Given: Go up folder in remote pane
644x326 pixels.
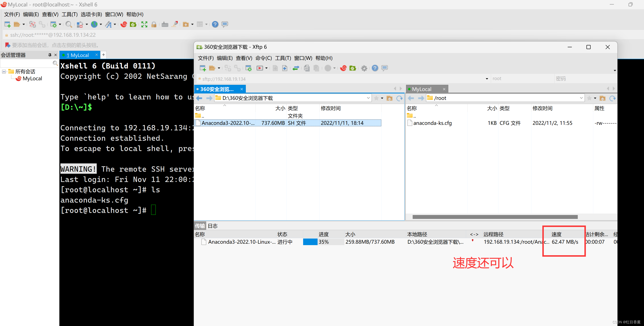Looking at the screenshot, I should tap(603, 98).
